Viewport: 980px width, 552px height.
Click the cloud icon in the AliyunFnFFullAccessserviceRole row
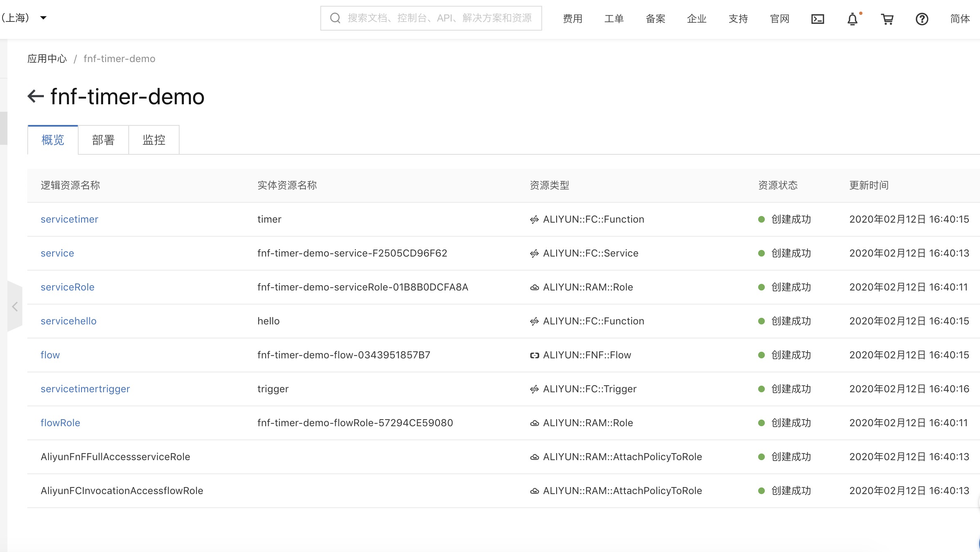tap(534, 457)
